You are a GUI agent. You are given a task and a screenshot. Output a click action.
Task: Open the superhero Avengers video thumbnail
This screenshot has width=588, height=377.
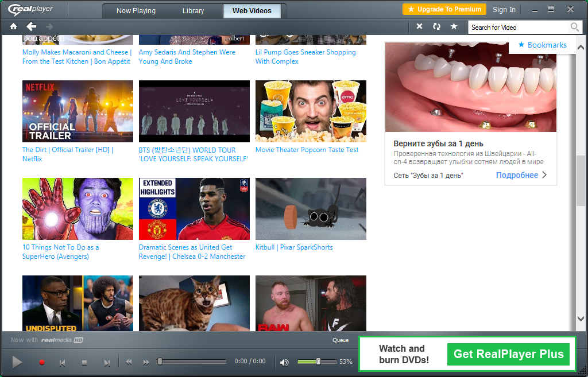coord(78,209)
